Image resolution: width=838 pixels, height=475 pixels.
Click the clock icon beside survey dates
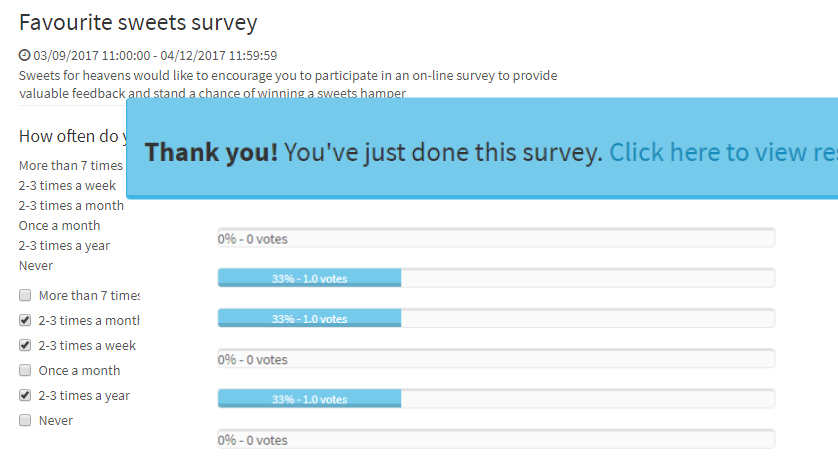pos(25,55)
